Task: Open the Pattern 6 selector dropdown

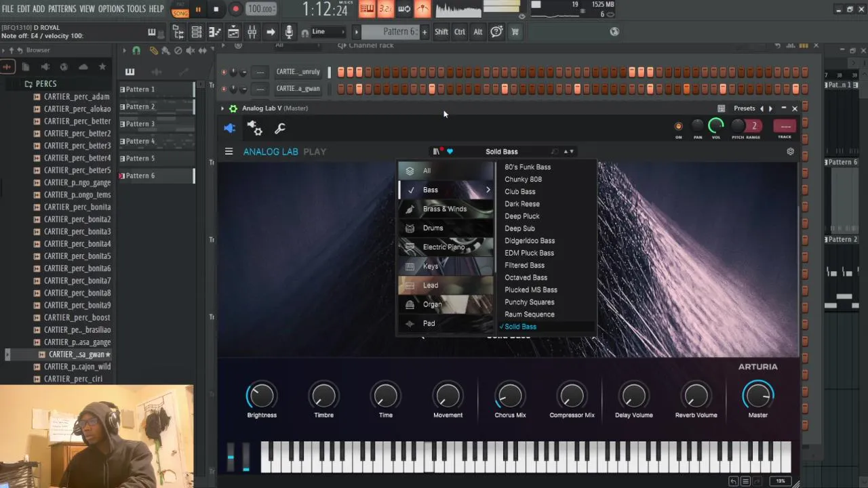Action: [391, 32]
